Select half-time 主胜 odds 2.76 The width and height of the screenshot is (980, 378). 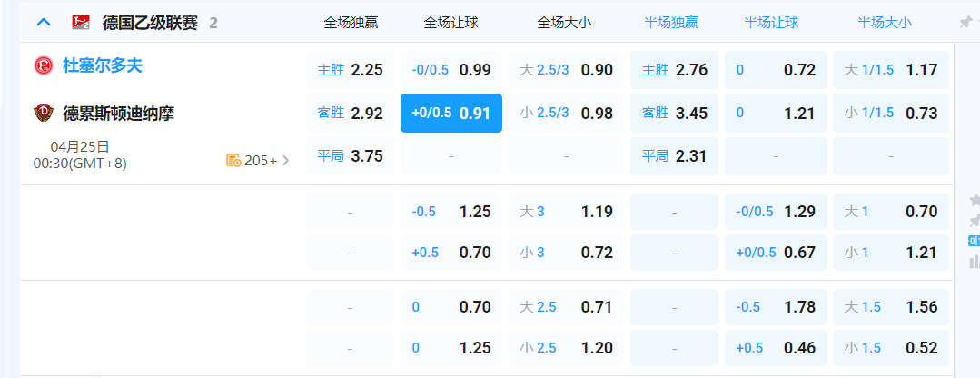(675, 69)
